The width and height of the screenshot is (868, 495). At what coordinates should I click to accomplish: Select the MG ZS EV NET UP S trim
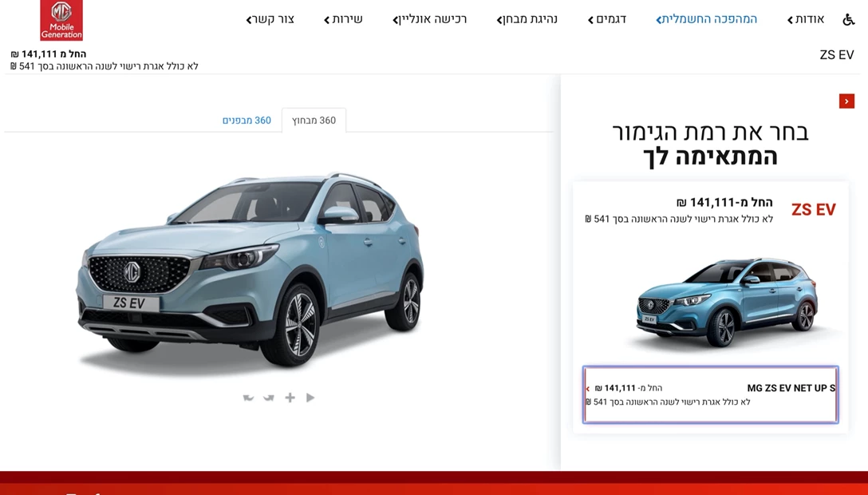[711, 394]
